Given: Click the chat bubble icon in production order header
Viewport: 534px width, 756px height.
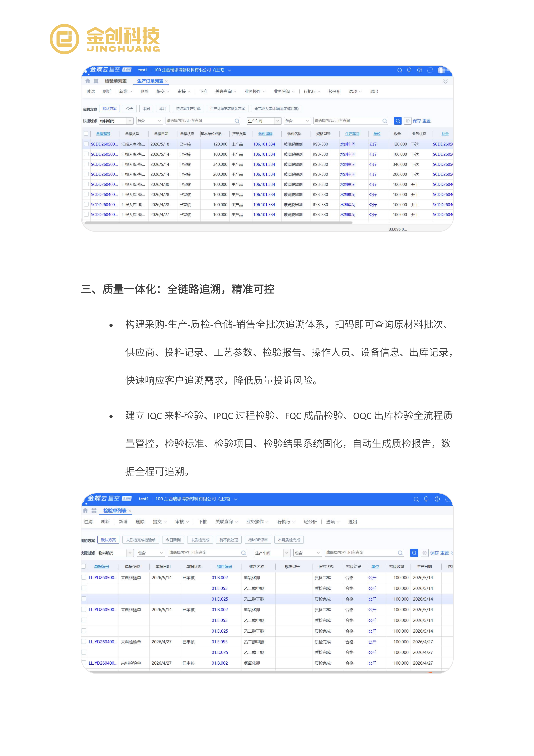Looking at the screenshot, I should [430, 70].
